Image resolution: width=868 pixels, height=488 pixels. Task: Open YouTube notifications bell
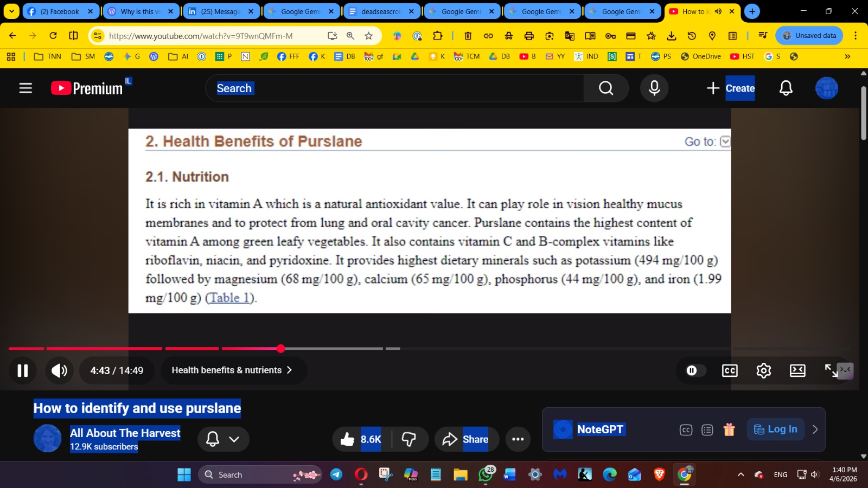pos(786,88)
